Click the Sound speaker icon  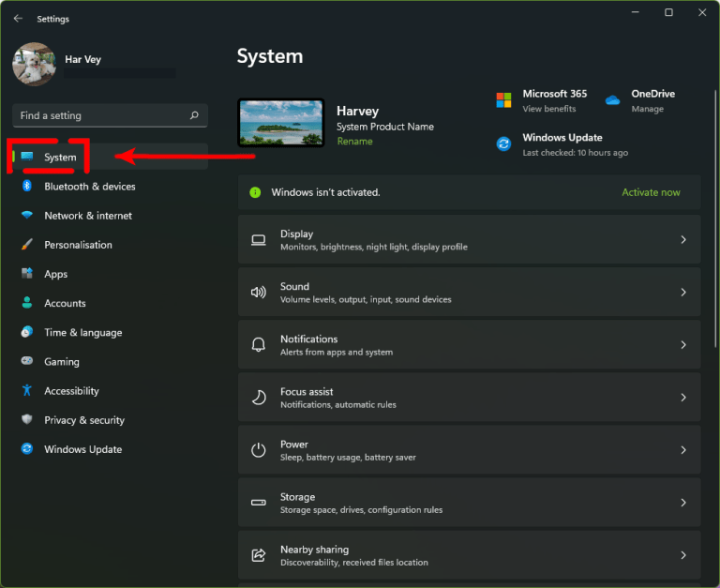coord(259,293)
